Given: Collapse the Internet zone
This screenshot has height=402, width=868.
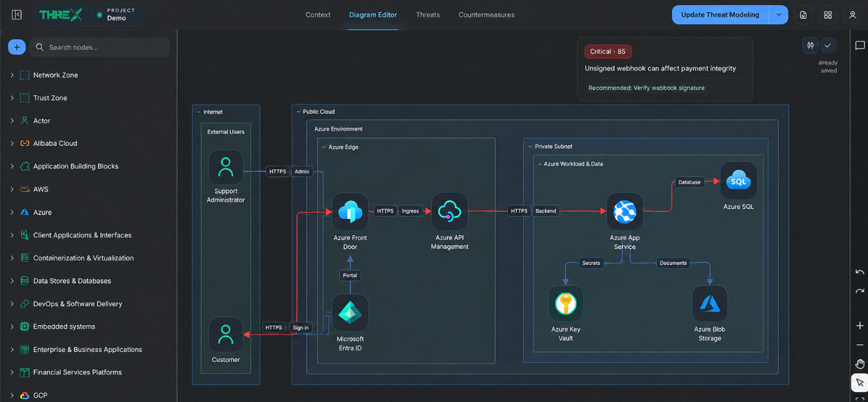Looking at the screenshot, I should pos(198,112).
